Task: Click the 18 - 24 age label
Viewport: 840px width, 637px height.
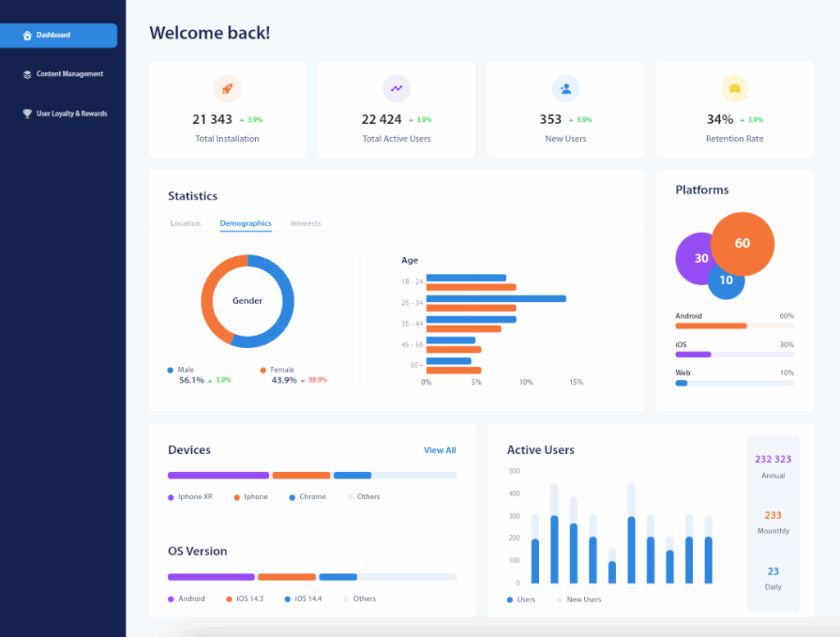Action: 412,282
